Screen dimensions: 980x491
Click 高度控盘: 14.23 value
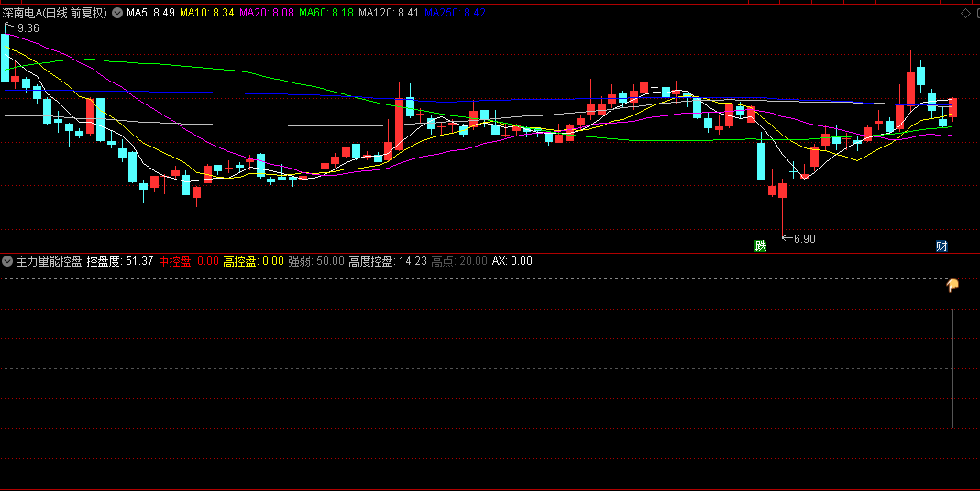[388, 261]
